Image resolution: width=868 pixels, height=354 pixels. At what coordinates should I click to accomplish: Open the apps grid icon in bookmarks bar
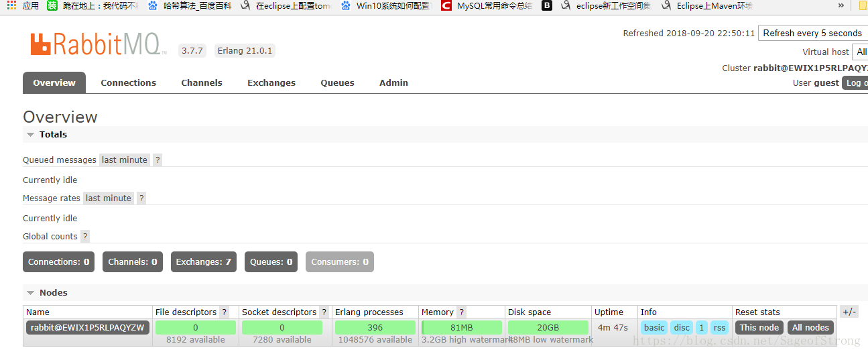11,5
